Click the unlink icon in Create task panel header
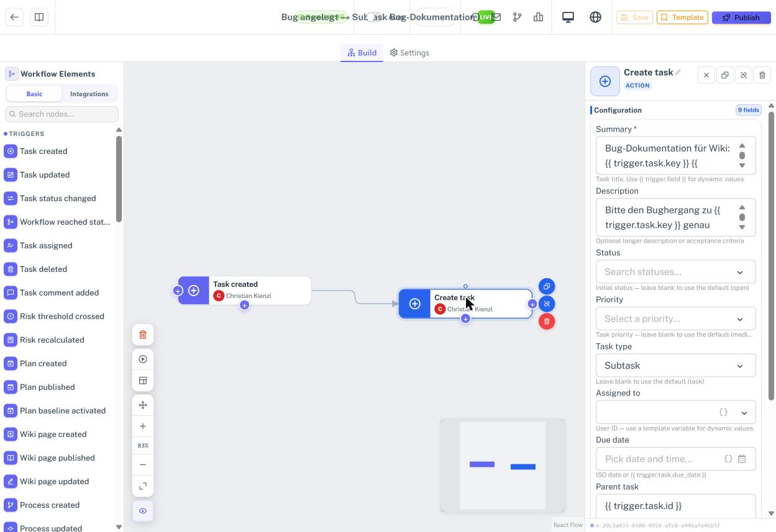The image size is (776, 532). (x=744, y=75)
